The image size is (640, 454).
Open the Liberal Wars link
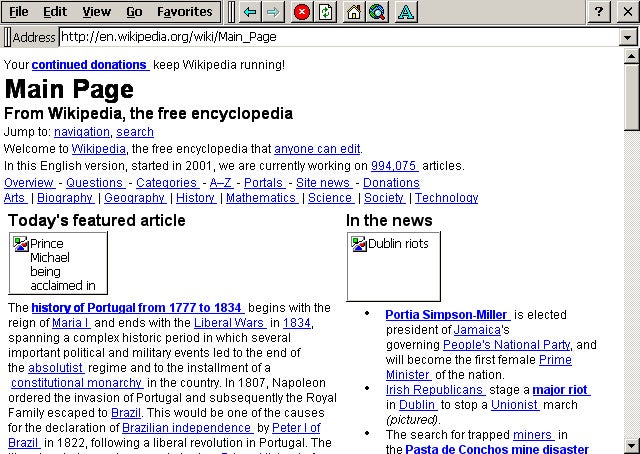[x=230, y=323]
